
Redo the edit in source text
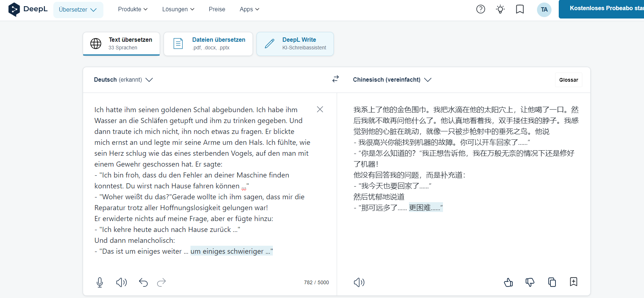coord(161,282)
